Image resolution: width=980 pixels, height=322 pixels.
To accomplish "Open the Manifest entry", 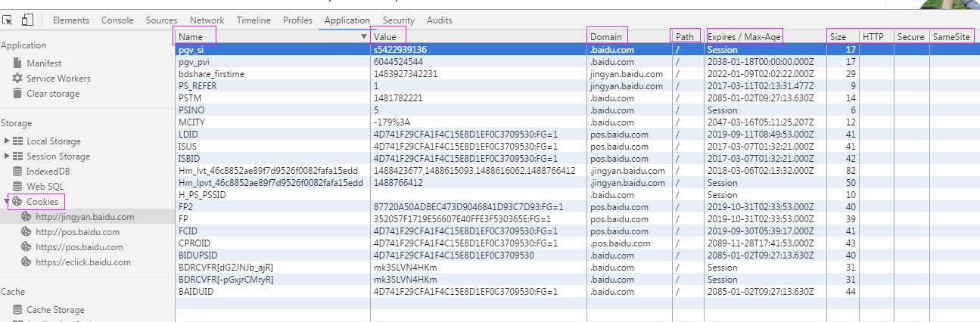I will click(x=44, y=63).
